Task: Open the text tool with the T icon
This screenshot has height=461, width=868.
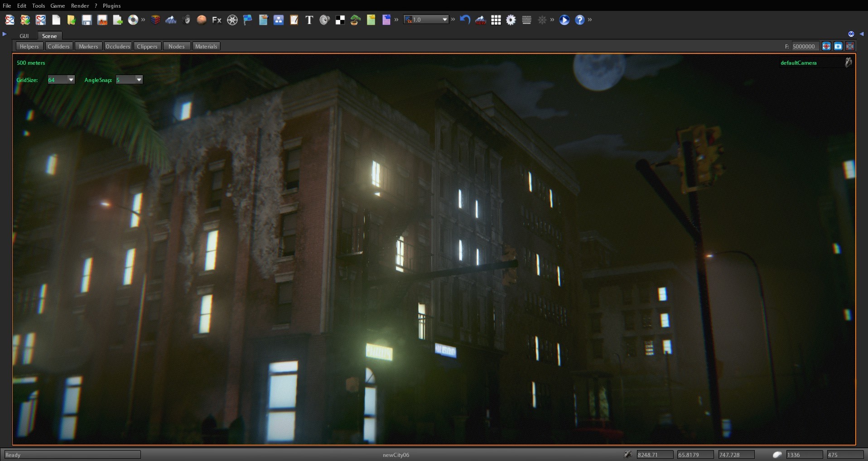Action: [x=309, y=20]
